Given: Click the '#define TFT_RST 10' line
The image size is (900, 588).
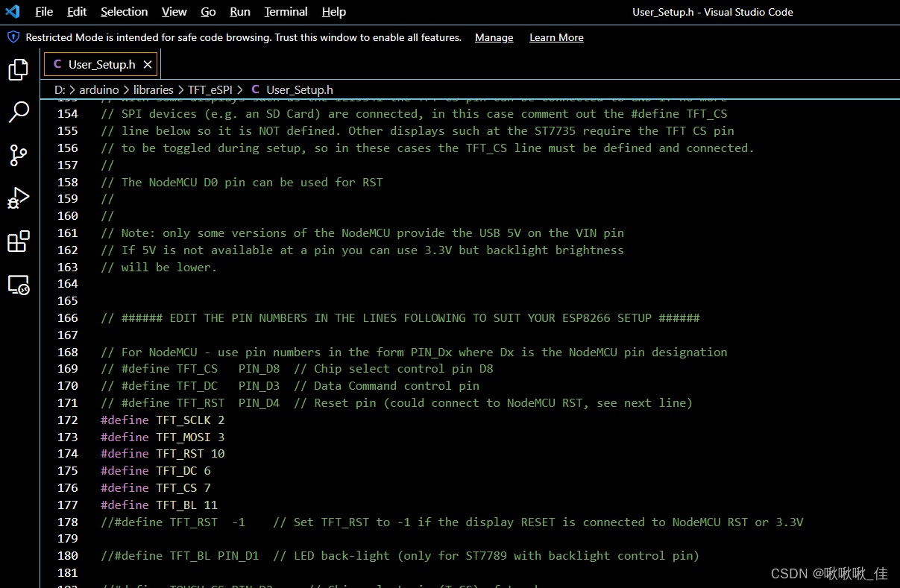Looking at the screenshot, I should (163, 453).
